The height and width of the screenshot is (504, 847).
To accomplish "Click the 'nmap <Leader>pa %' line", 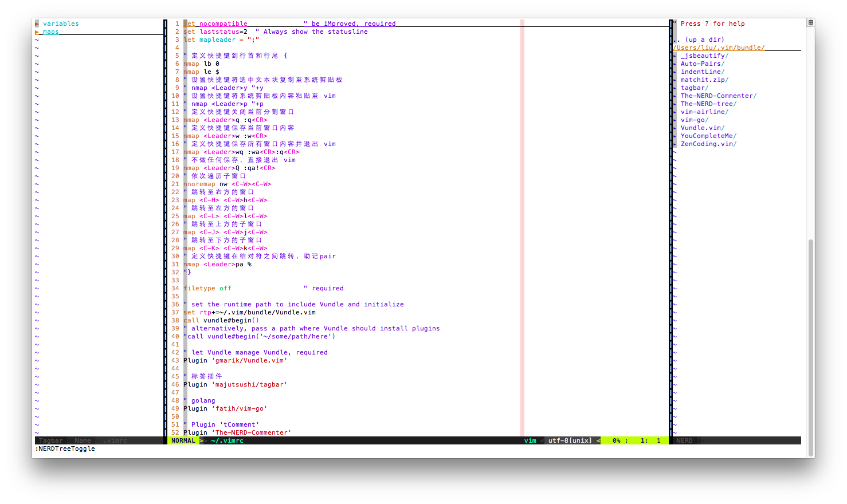I will 217,265.
